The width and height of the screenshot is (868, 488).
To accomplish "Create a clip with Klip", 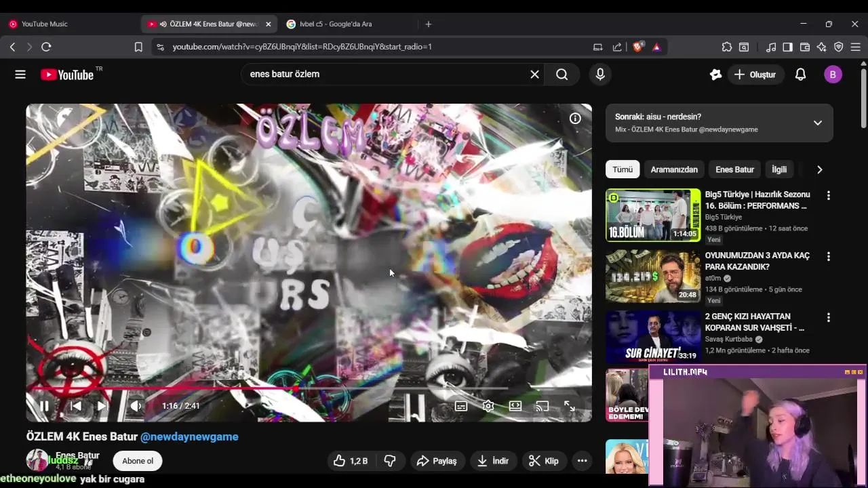I will [x=543, y=461].
